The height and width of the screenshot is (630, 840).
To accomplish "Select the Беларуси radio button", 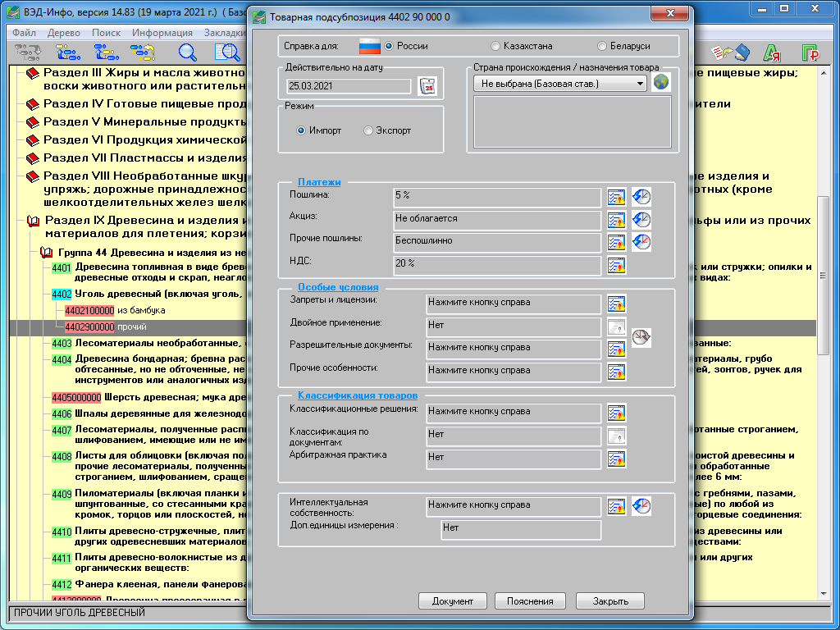I will (x=603, y=46).
